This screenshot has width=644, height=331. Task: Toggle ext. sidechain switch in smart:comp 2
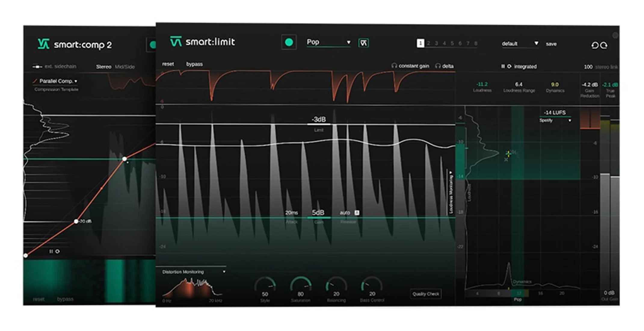tap(37, 67)
